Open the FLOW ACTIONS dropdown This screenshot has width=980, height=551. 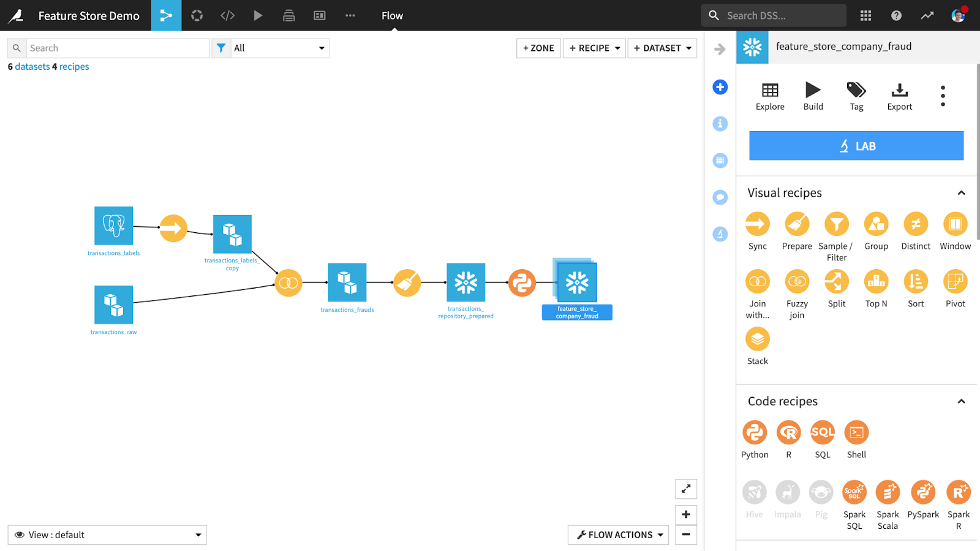click(x=618, y=535)
